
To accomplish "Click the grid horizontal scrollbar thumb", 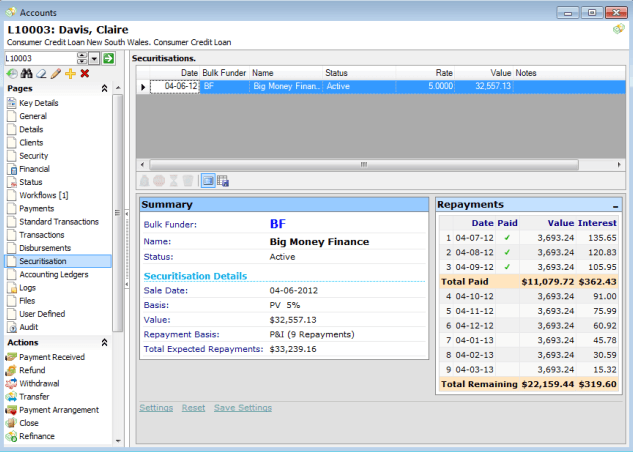I will (364, 165).
